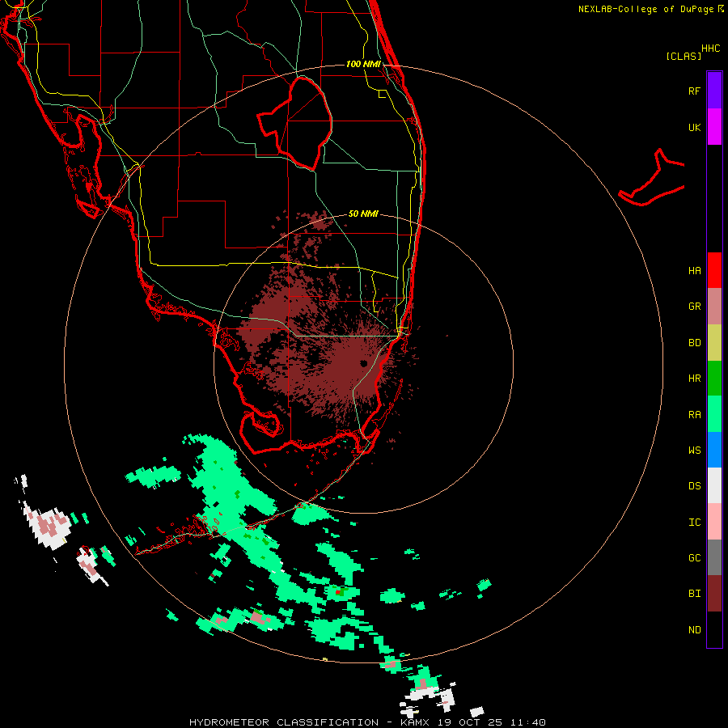Screen dimensions: 728x728
Task: Click the WS blue legend swatch
Action: pyautogui.click(x=714, y=450)
